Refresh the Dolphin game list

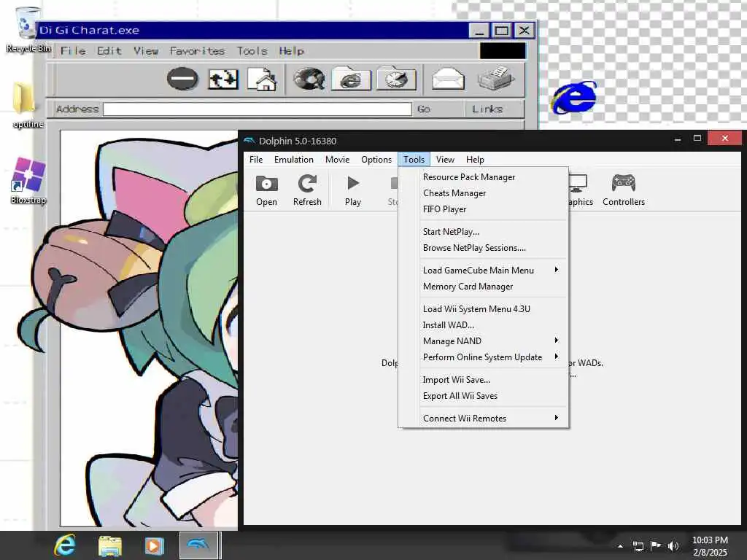307,190
